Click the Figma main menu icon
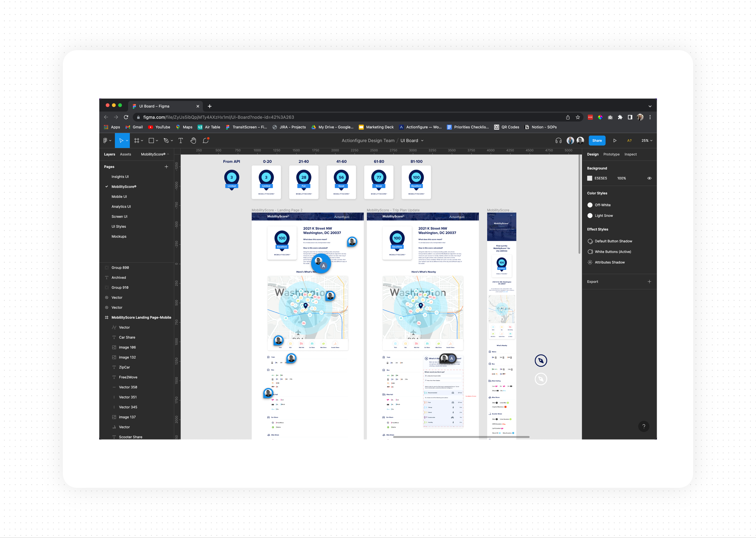Image resolution: width=756 pixels, height=538 pixels. click(x=106, y=140)
